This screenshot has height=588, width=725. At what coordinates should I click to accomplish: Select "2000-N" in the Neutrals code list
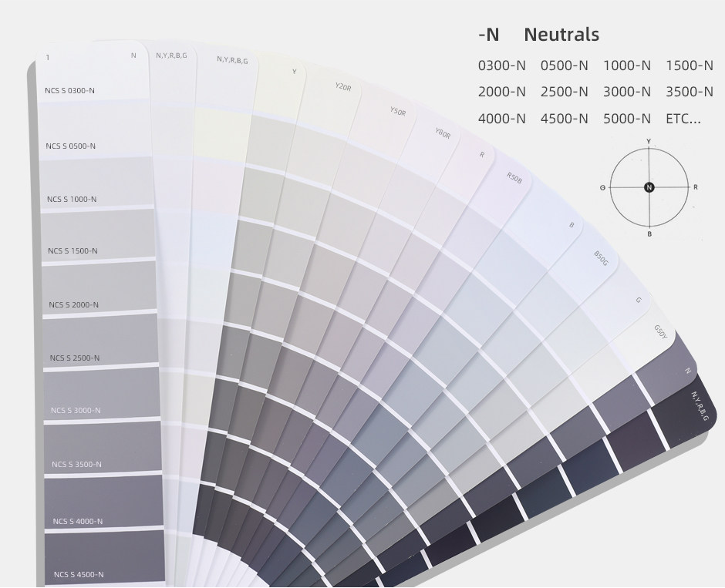tap(501, 92)
